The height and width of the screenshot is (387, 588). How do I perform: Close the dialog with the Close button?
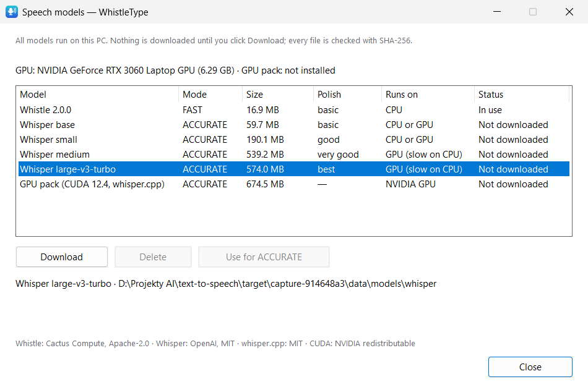tap(530, 367)
